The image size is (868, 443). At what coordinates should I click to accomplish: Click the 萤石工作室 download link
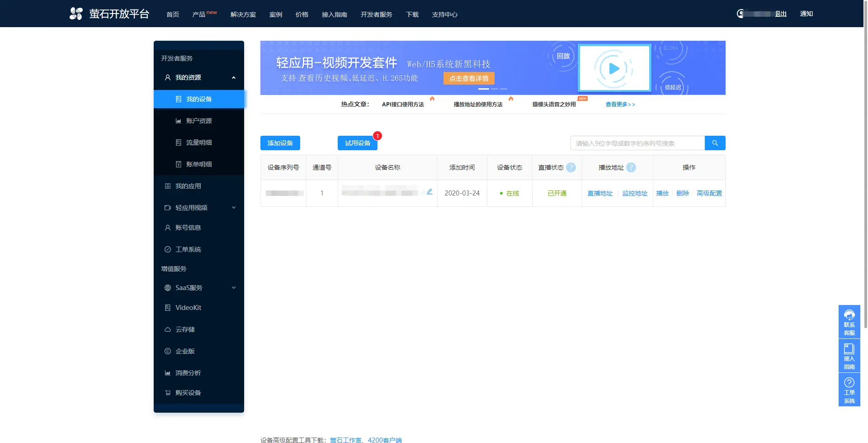(346, 440)
